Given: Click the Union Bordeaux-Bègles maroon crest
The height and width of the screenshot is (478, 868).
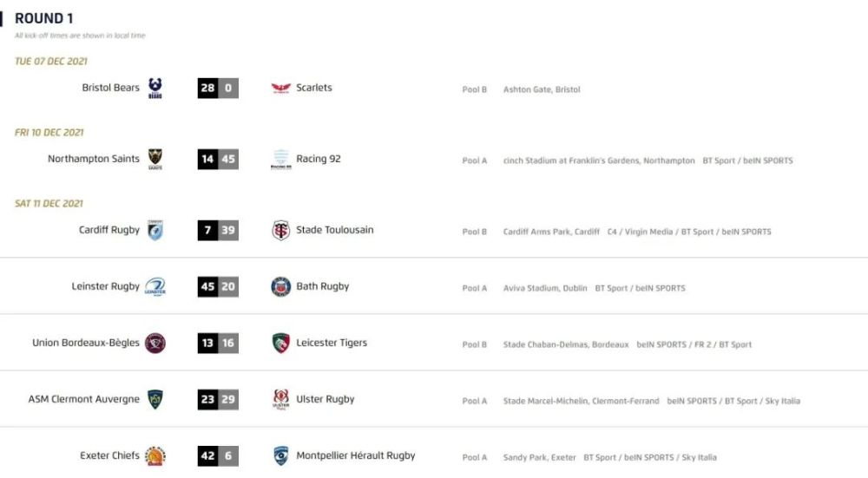Looking at the screenshot, I should coord(155,343).
